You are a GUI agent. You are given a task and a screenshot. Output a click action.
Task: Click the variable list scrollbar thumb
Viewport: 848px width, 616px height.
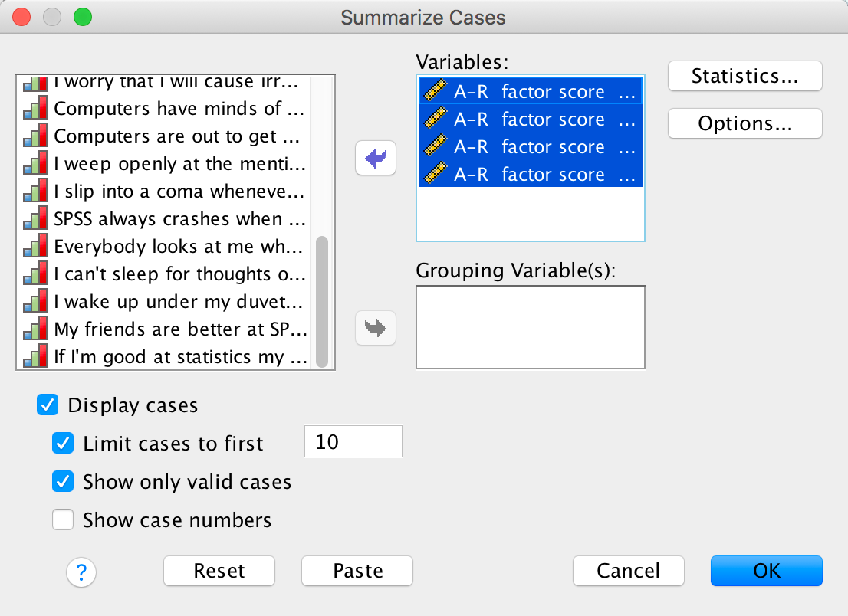pyautogui.click(x=322, y=301)
